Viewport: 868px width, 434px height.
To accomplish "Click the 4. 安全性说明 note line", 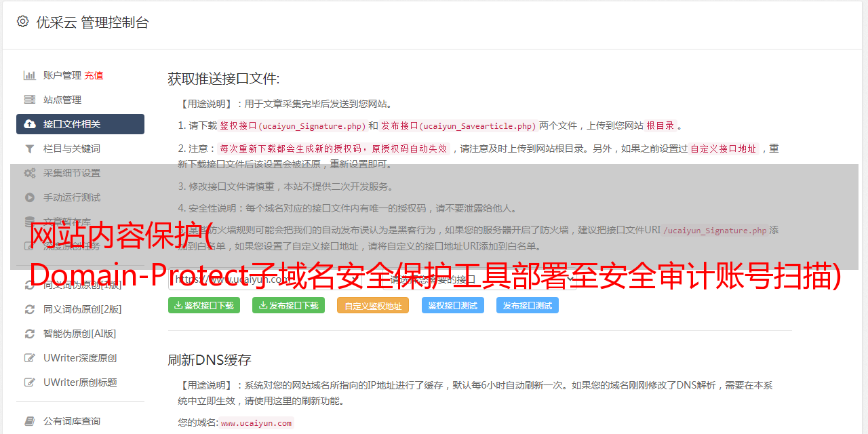I will tap(347, 208).
